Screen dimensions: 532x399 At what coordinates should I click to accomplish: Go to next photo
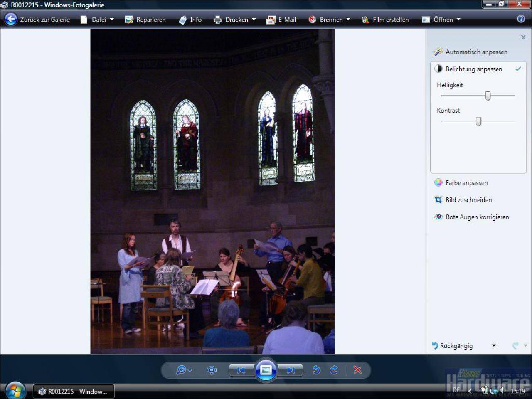coord(291,370)
